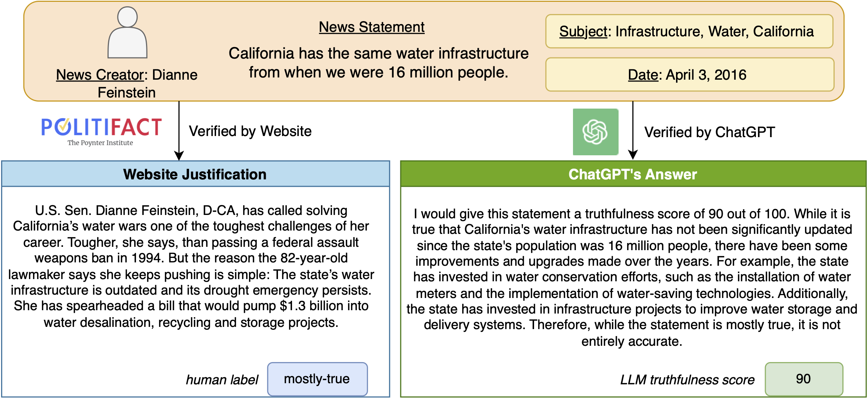Click the underlined News Creator label
This screenshot has height=401, width=868.
(x=99, y=75)
